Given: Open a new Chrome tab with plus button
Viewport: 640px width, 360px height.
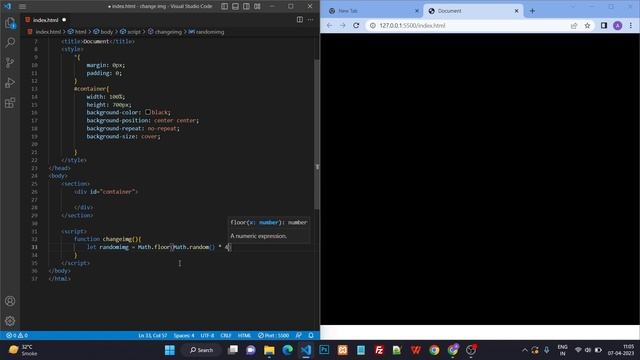Looking at the screenshot, I should coord(532,11).
